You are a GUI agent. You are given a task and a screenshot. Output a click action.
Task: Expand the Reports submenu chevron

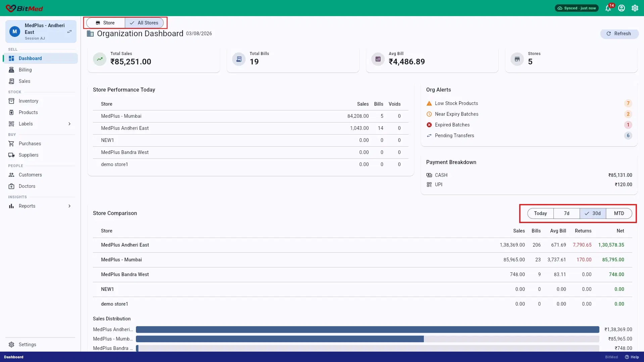(x=69, y=206)
